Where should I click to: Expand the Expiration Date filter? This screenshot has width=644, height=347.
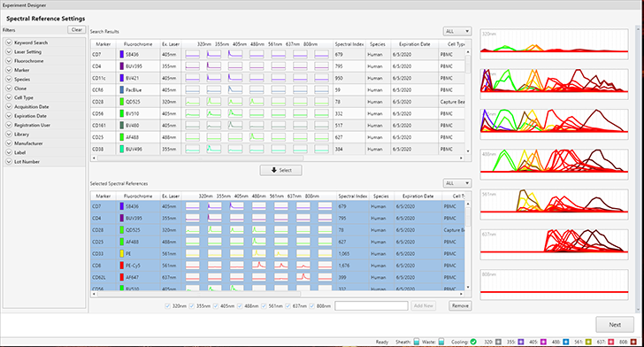[9, 116]
